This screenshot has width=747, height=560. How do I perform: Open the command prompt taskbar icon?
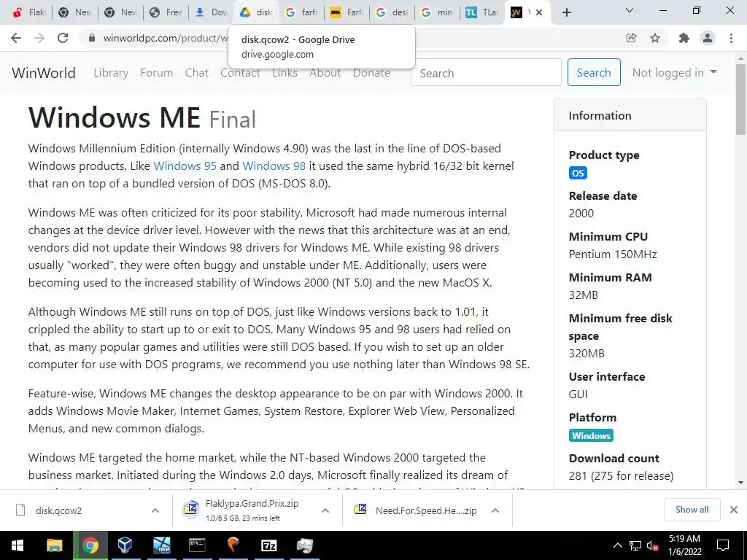pyautogui.click(x=197, y=545)
